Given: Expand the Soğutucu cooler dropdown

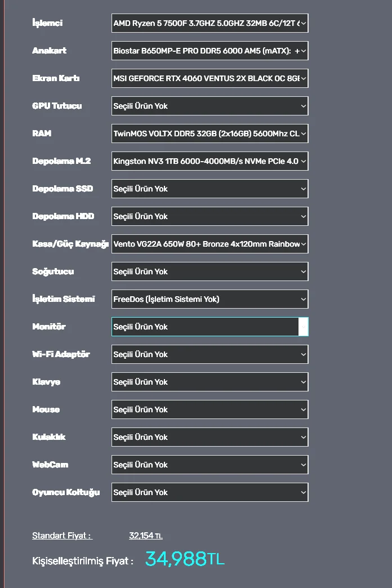Looking at the screenshot, I should click(210, 271).
